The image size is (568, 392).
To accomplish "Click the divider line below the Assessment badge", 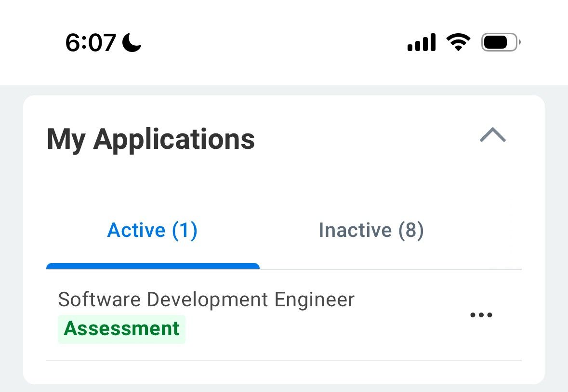I will click(x=284, y=360).
